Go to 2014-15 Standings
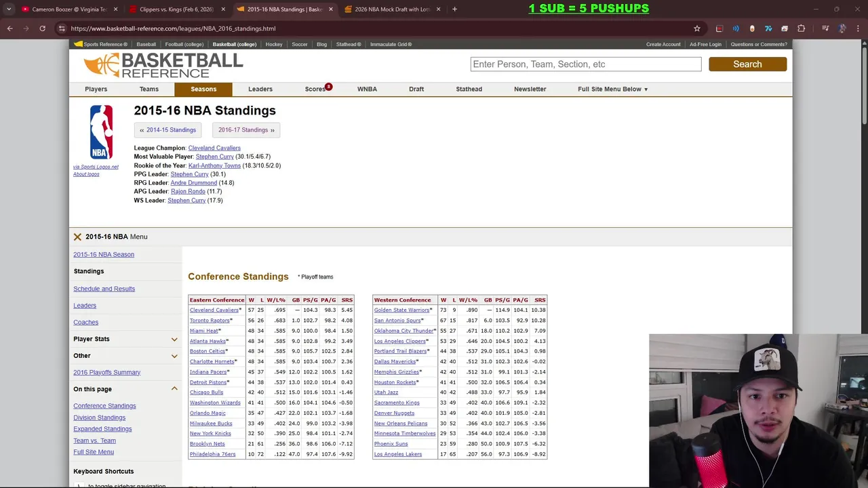 click(167, 130)
